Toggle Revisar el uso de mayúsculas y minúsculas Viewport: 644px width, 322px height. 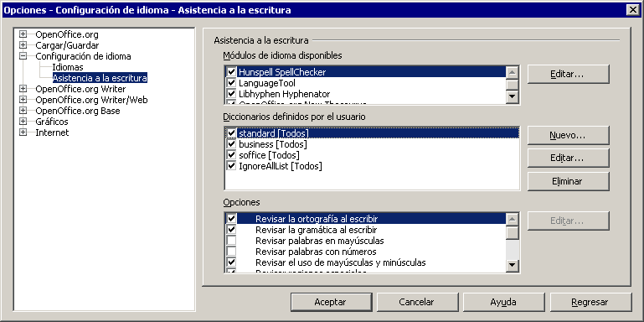[x=232, y=262]
